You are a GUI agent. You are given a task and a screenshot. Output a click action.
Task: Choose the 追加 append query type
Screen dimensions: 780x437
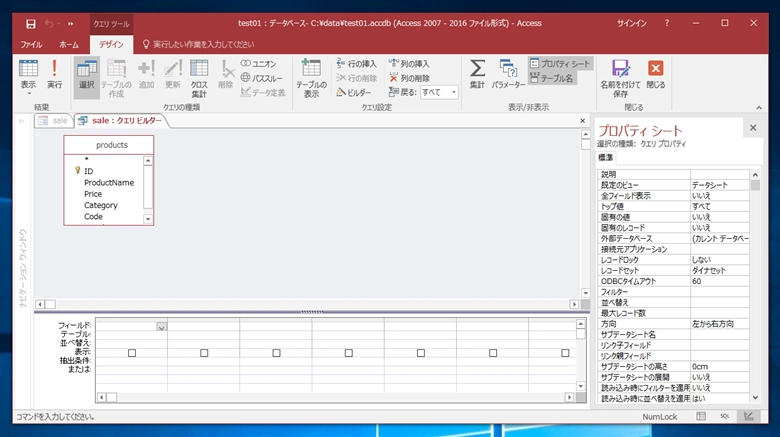tap(146, 75)
